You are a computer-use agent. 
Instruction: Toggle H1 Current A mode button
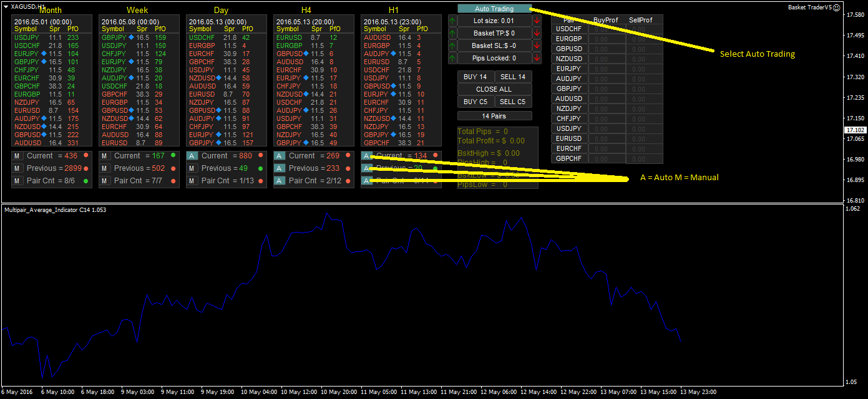point(367,156)
